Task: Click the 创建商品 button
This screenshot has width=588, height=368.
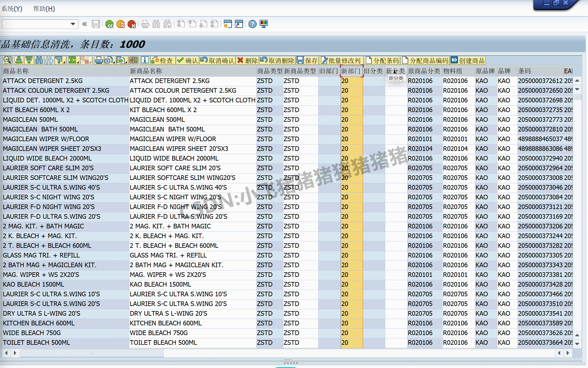Action: [x=468, y=60]
